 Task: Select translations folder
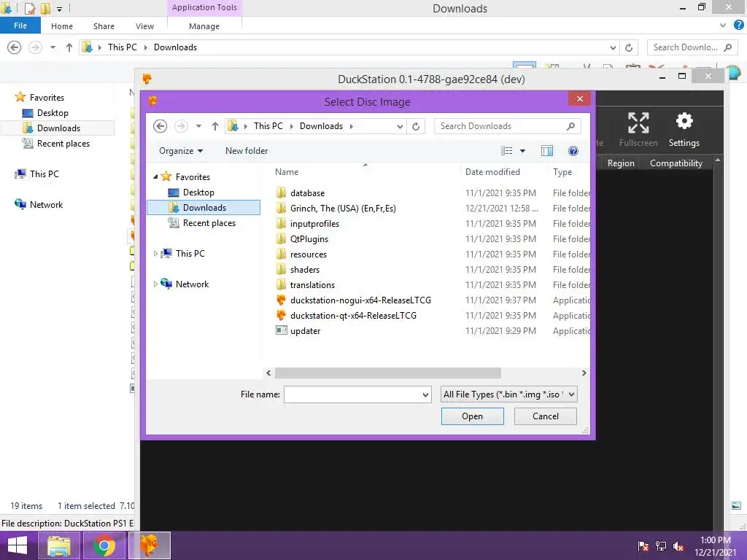click(x=312, y=285)
